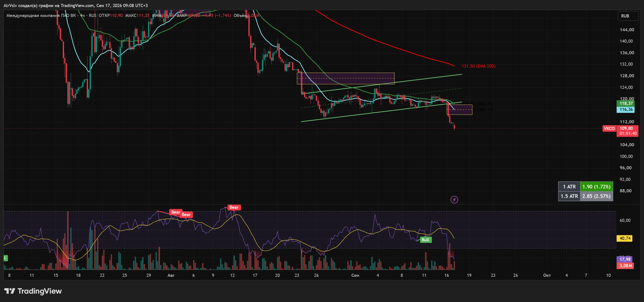The height and width of the screenshot is (302, 644).
Task: Open the RUB currency selector
Action: coord(628,16)
